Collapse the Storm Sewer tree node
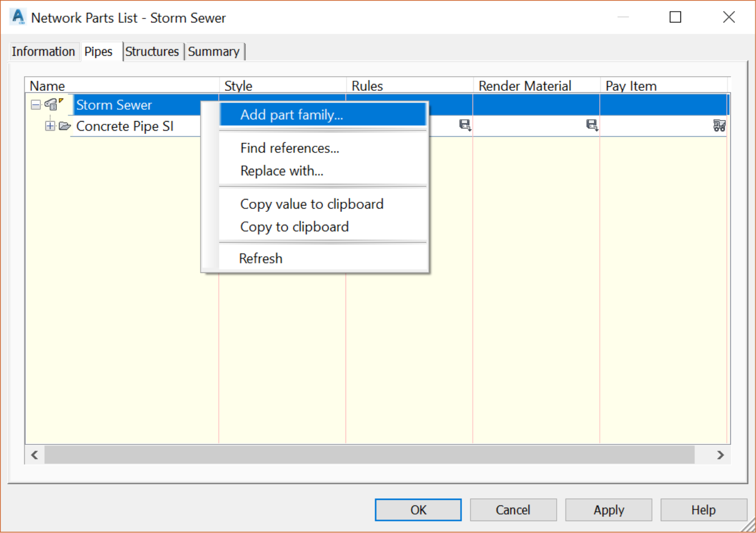 click(x=36, y=105)
